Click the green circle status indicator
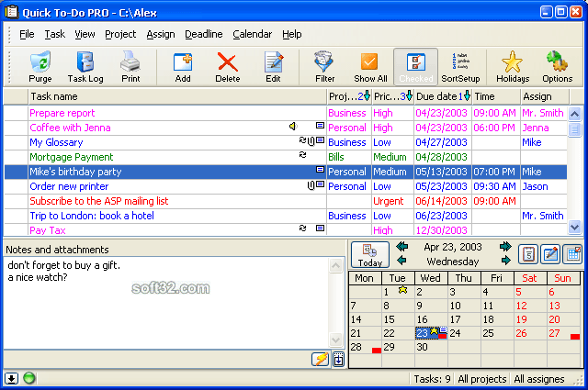 coord(28,378)
